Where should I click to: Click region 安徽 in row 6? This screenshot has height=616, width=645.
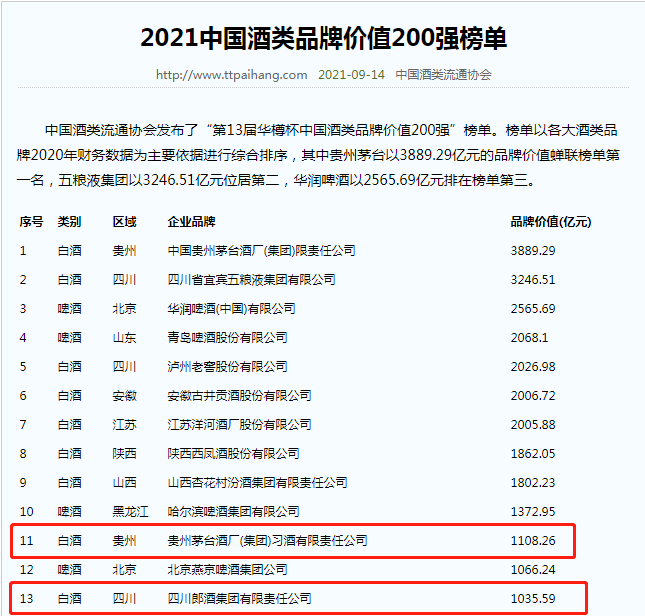tap(125, 396)
